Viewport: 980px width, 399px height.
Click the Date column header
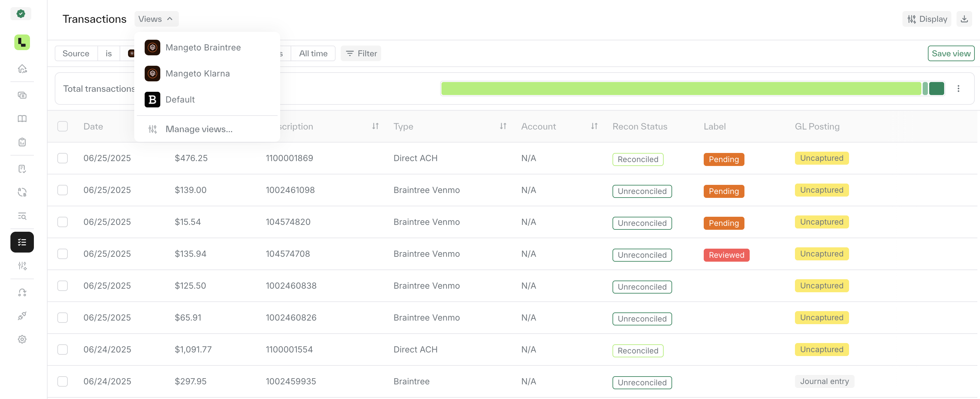93,126
